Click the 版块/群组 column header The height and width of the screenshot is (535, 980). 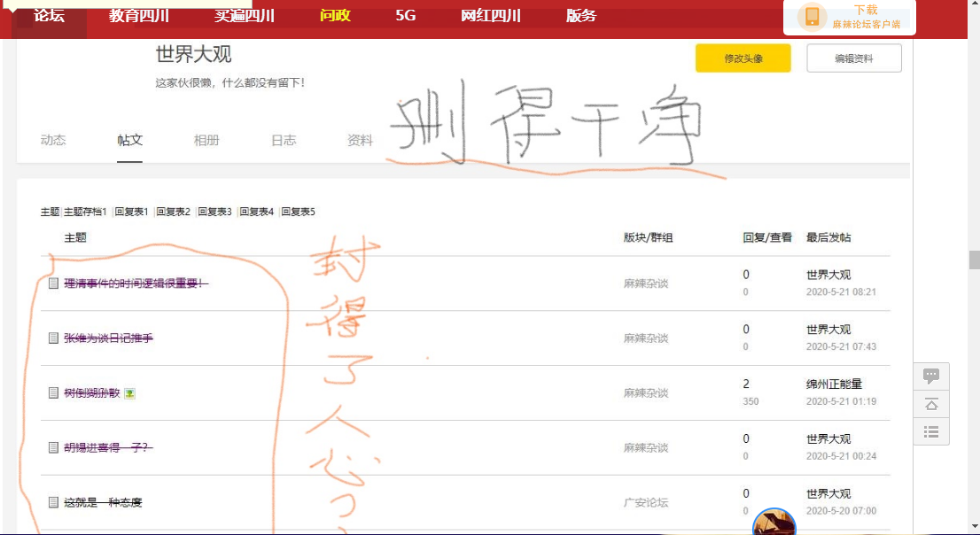point(648,237)
